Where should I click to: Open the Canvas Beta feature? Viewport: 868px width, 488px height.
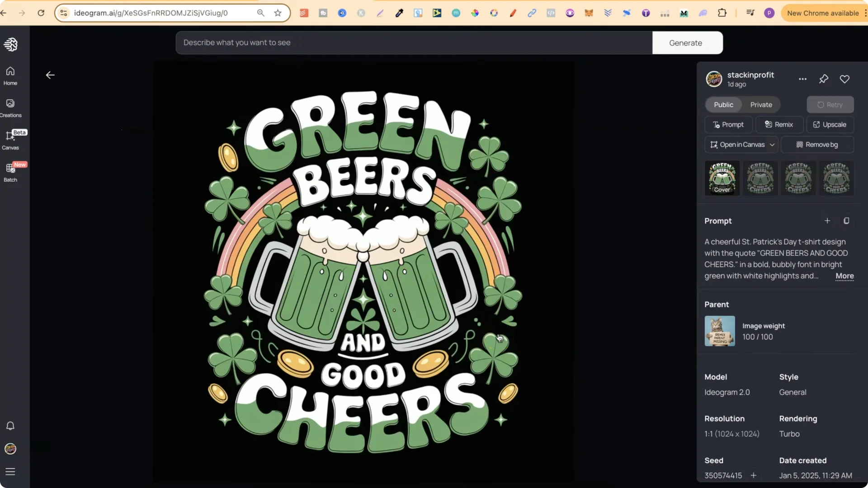[10, 140]
